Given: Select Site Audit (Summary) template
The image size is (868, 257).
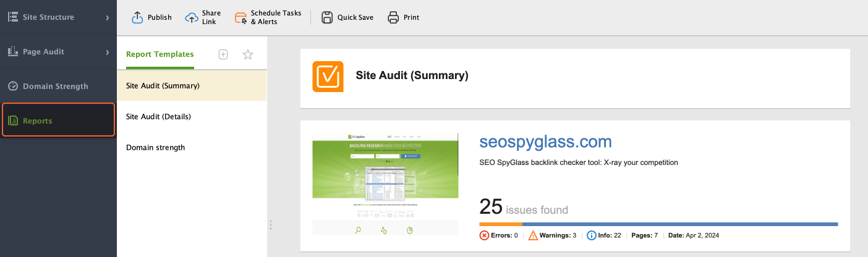Looking at the screenshot, I should coord(192,86).
